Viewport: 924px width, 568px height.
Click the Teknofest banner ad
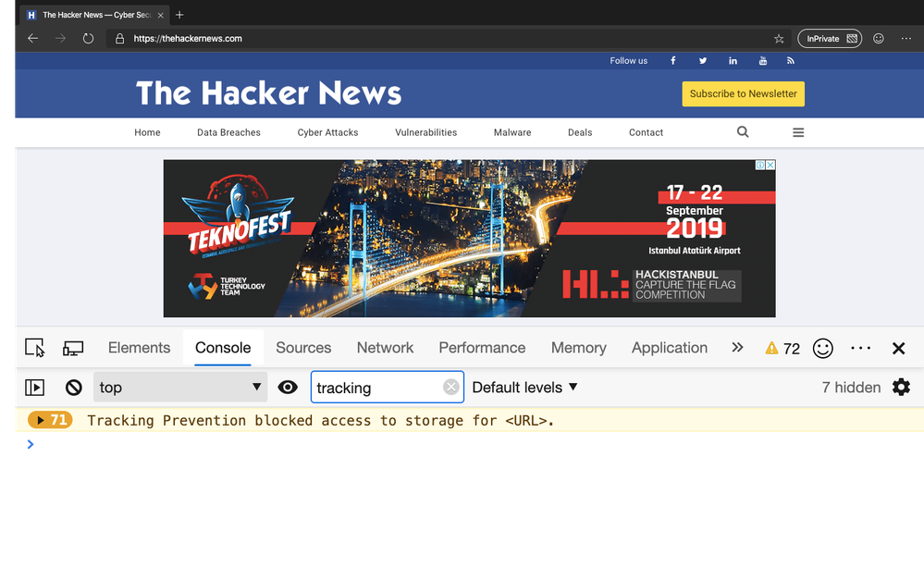(x=469, y=238)
